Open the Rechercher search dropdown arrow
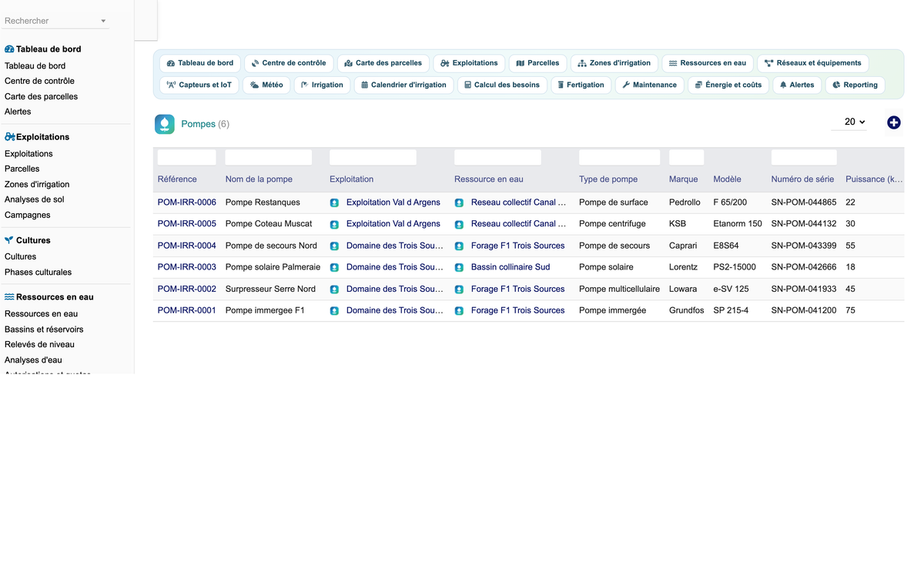 [x=103, y=22]
